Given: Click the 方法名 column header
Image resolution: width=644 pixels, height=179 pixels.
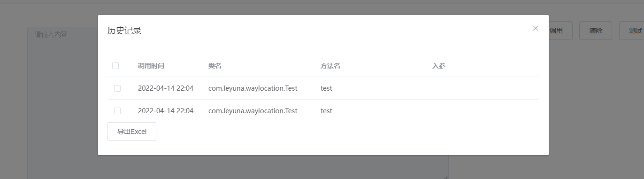Looking at the screenshot, I should point(330,66).
